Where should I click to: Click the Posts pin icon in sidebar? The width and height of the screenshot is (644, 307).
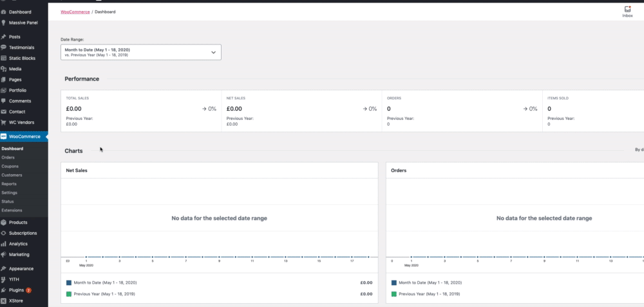coord(4,37)
